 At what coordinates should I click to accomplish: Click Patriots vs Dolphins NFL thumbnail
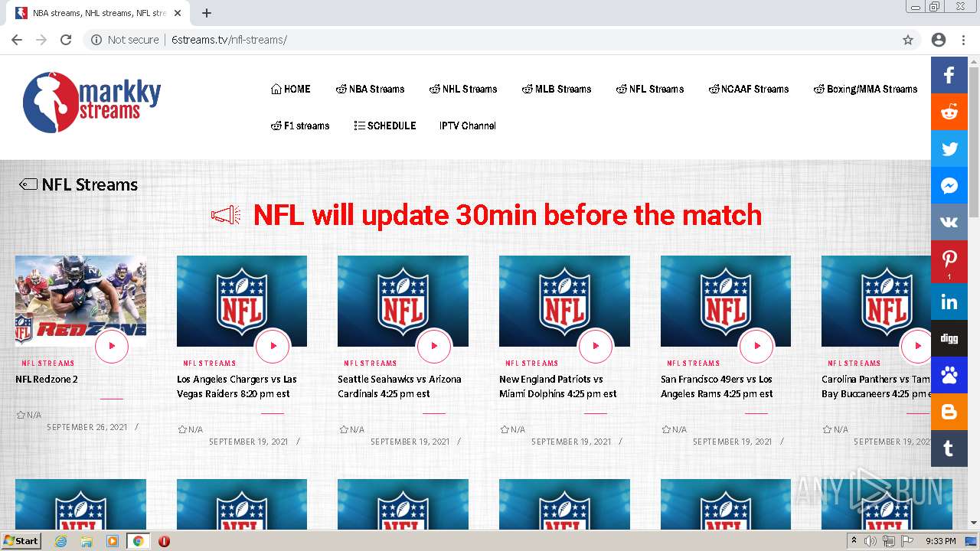pyautogui.click(x=564, y=301)
